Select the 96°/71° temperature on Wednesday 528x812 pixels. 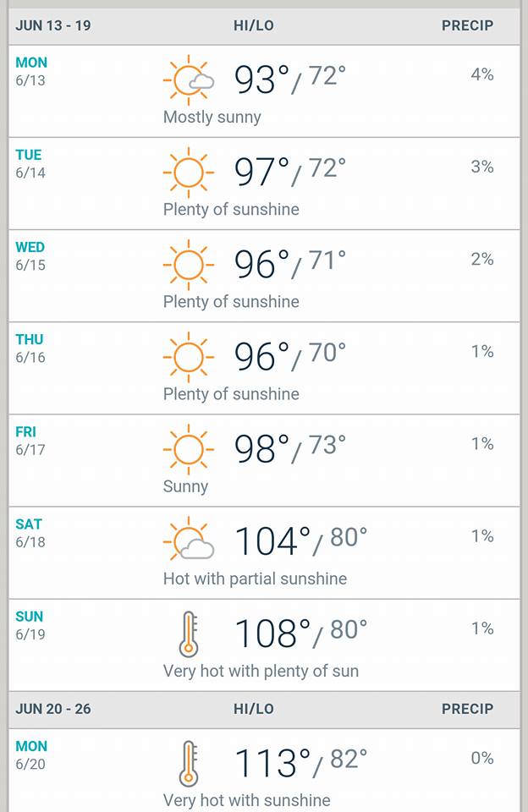pyautogui.click(x=289, y=263)
